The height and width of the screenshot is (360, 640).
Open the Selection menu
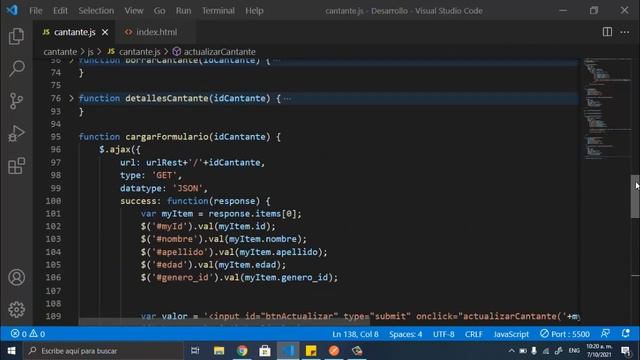tap(96, 11)
